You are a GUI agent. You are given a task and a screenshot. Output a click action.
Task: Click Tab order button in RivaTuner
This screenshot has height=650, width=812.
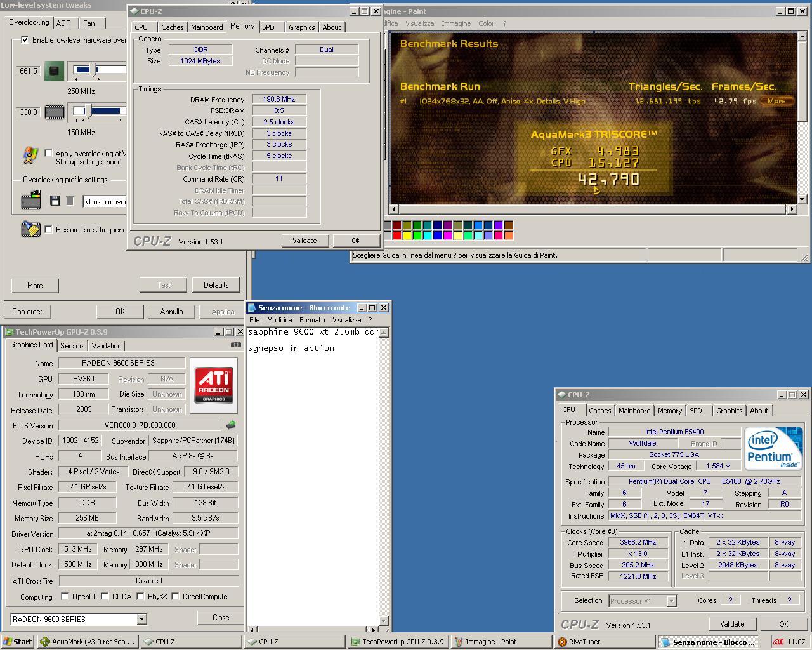pyautogui.click(x=28, y=312)
